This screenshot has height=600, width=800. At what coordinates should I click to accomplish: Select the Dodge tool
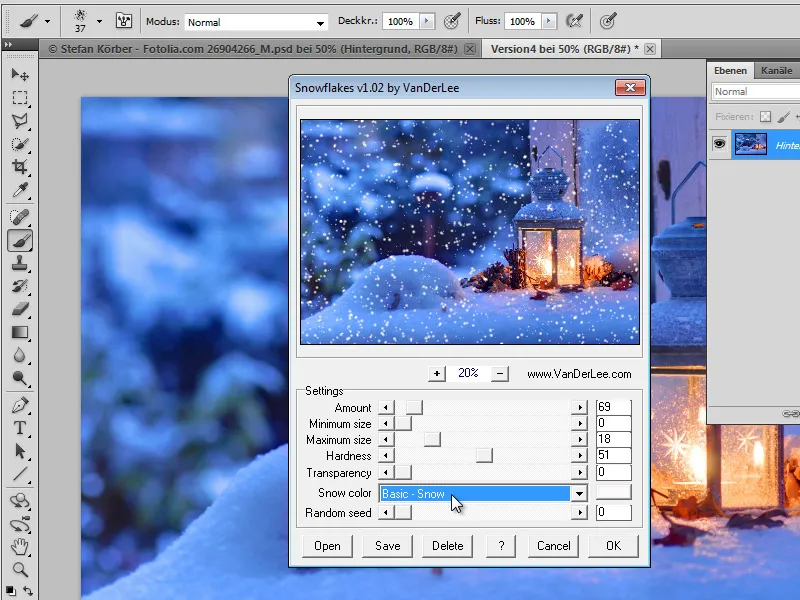[19, 378]
